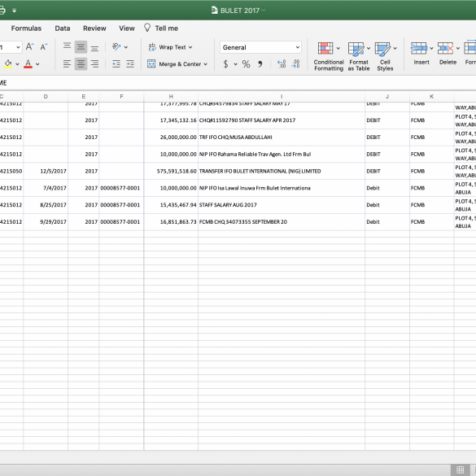This screenshot has height=476, width=476.
Task: Click cell STAFF SALARY AUG 2017
Action: 282,205
